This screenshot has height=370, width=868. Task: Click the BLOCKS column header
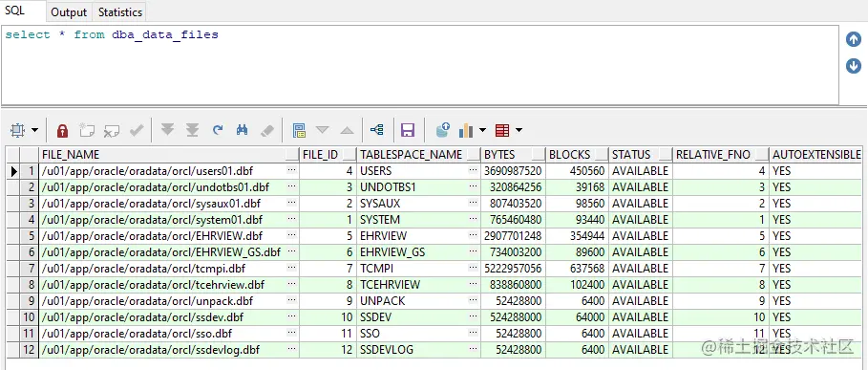pos(570,155)
